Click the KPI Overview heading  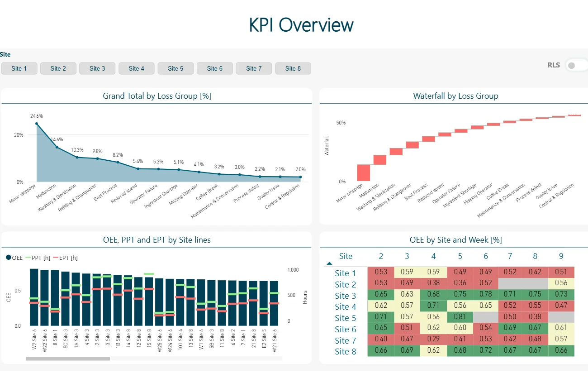[x=301, y=24]
